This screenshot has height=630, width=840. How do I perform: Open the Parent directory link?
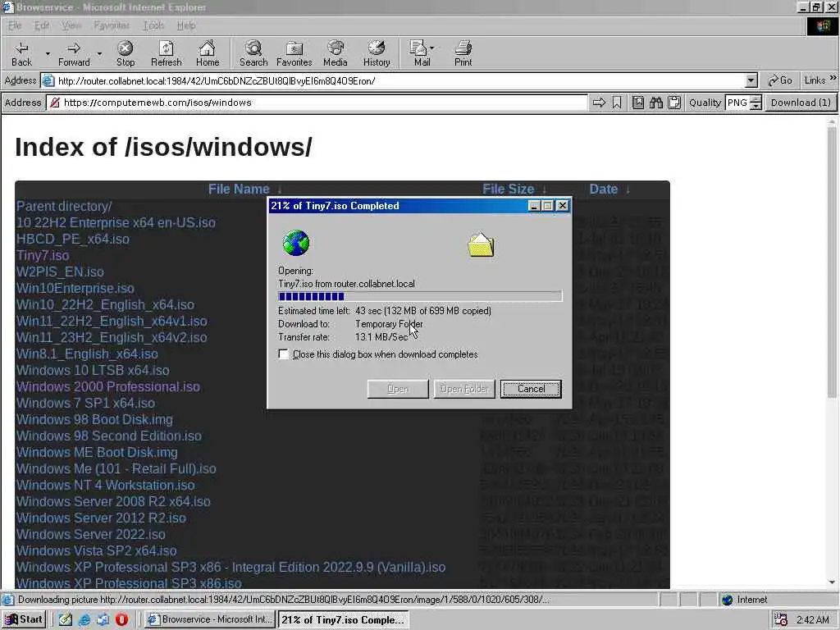pos(64,206)
